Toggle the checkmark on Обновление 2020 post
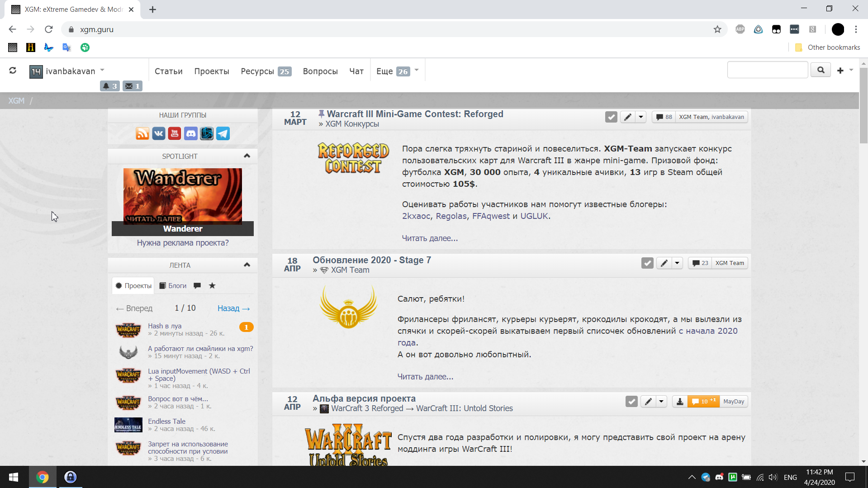868x488 pixels. (648, 263)
